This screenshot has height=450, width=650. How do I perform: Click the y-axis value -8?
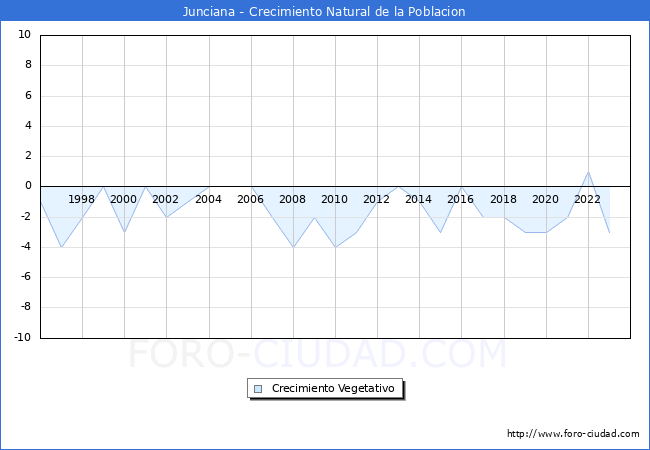26,307
